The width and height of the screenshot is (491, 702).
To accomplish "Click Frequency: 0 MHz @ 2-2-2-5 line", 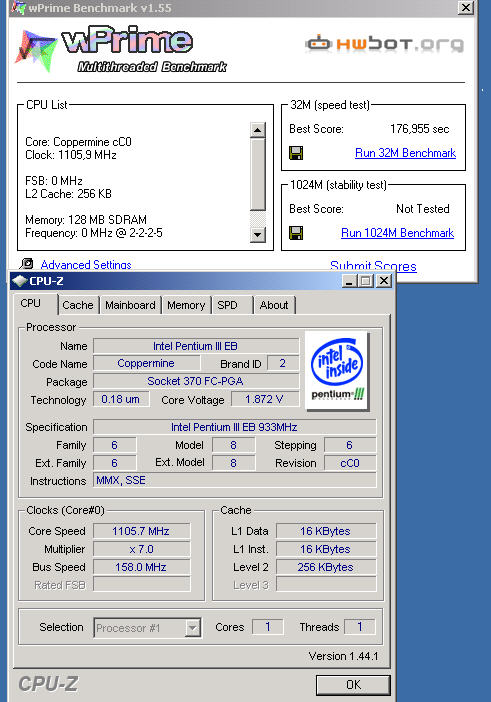I will click(94, 233).
